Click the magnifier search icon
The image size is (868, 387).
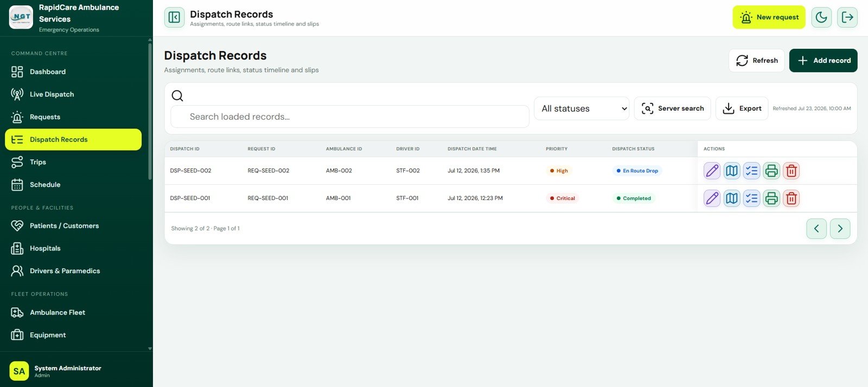pos(177,96)
